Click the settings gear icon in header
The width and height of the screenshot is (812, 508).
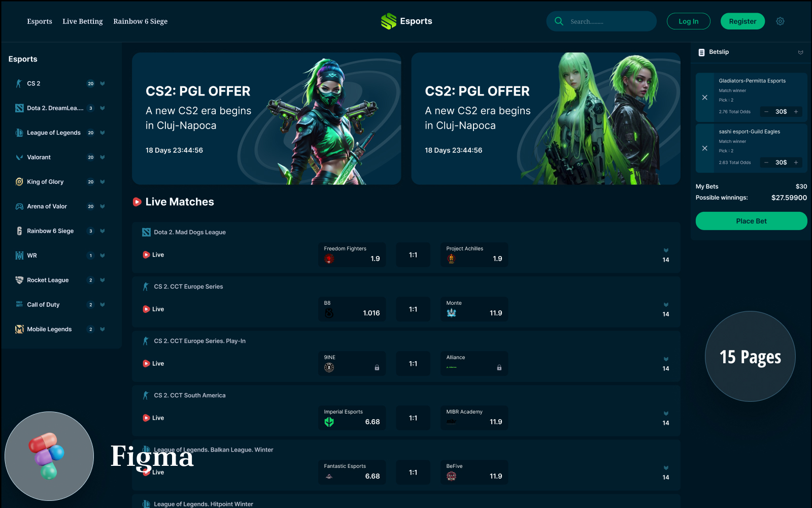point(780,21)
